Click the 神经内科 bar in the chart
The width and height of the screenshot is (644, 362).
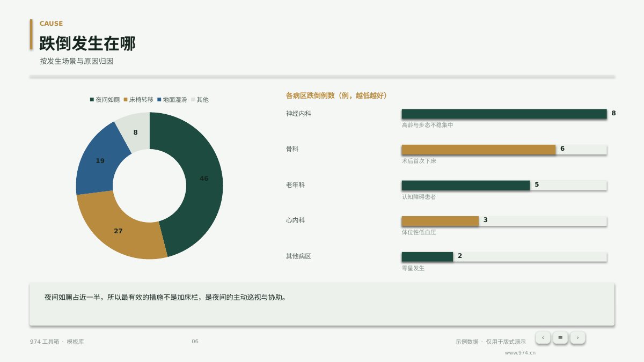click(x=504, y=114)
